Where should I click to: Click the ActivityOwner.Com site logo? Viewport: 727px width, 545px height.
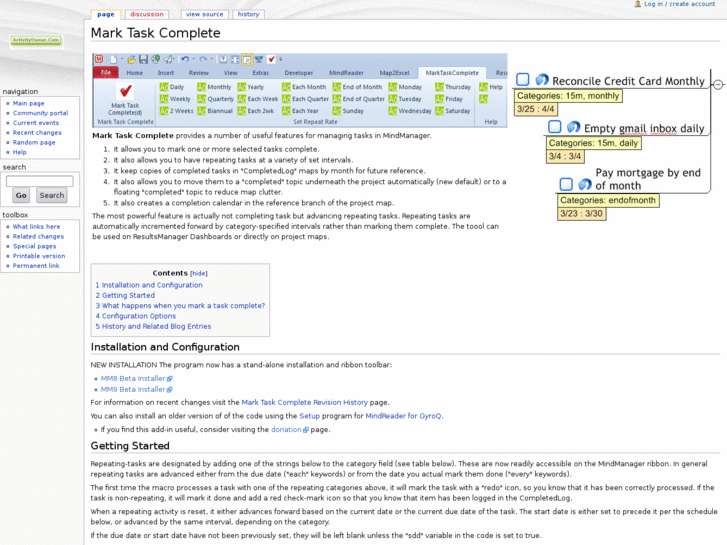pyautogui.click(x=36, y=41)
